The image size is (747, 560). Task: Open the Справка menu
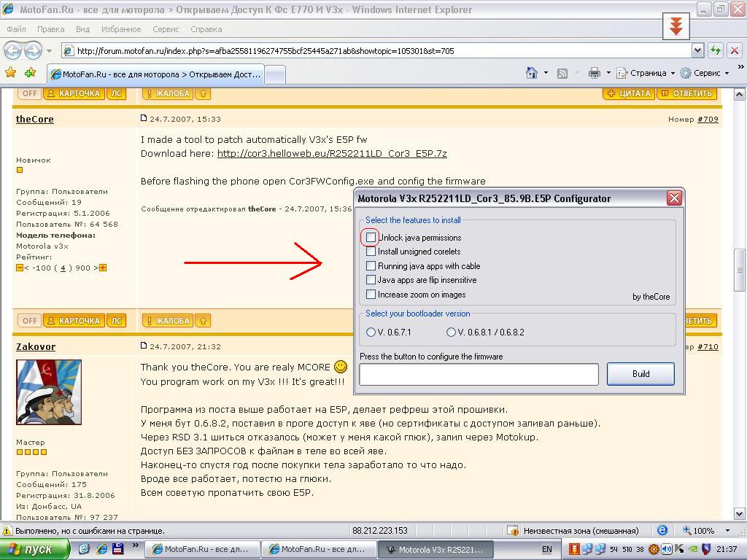click(206, 29)
